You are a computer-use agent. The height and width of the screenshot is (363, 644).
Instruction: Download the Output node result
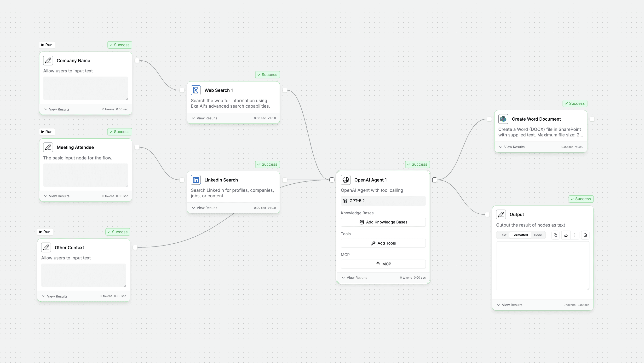[x=566, y=235]
